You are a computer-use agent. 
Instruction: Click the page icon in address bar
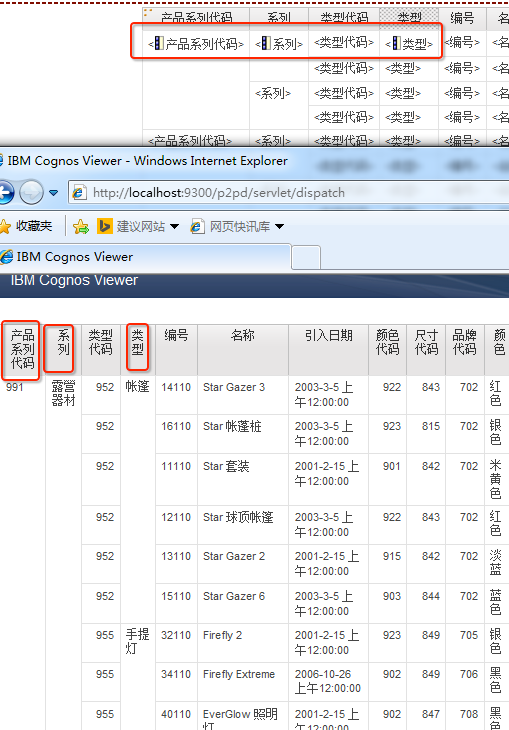(x=80, y=193)
